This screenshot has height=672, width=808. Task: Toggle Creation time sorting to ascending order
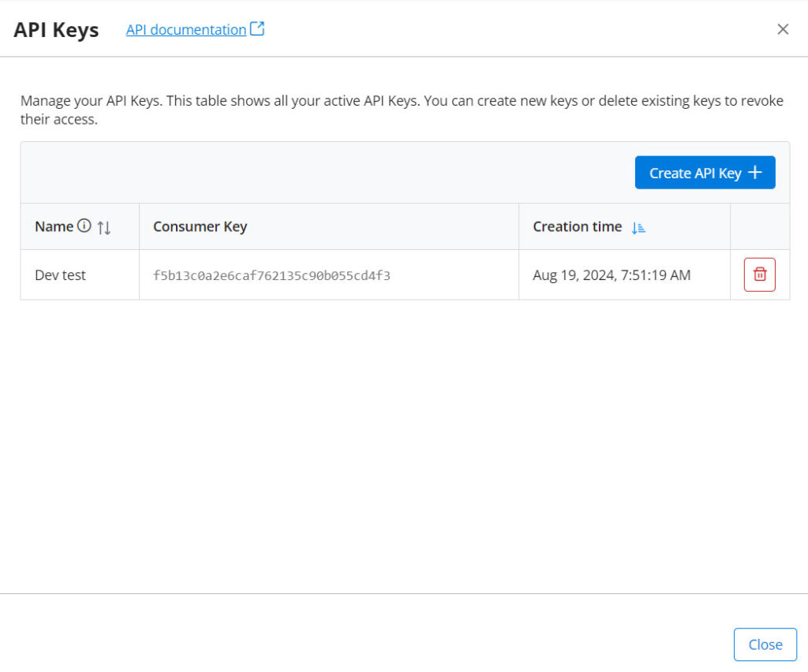coord(639,227)
